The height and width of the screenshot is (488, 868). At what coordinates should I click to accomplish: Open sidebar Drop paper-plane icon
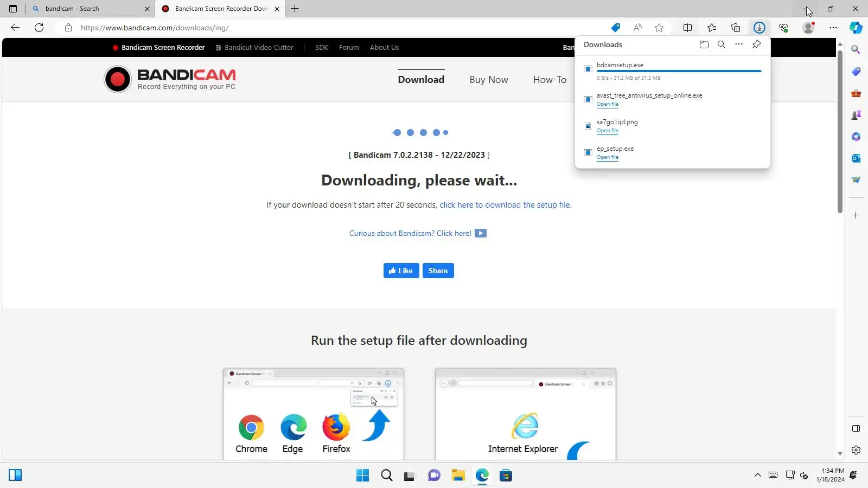(856, 180)
